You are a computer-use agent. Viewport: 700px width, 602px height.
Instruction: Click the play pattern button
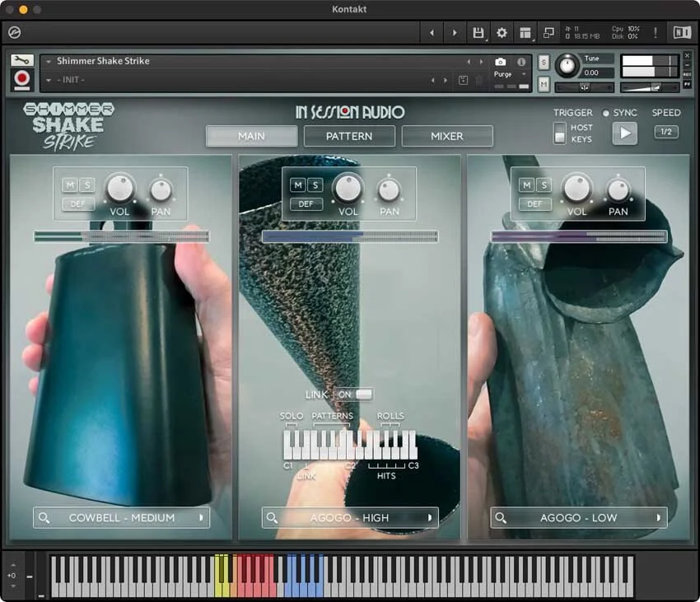(625, 133)
